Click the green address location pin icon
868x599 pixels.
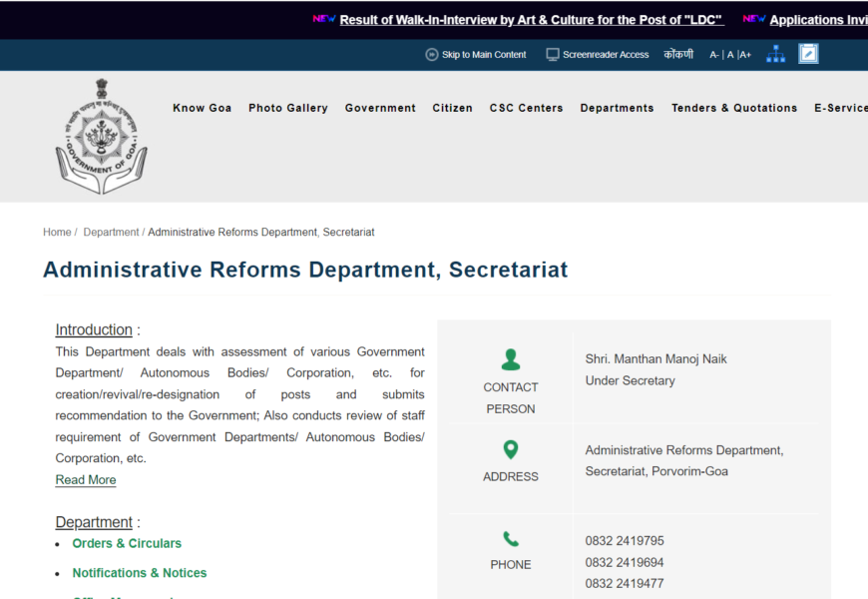[510, 450]
